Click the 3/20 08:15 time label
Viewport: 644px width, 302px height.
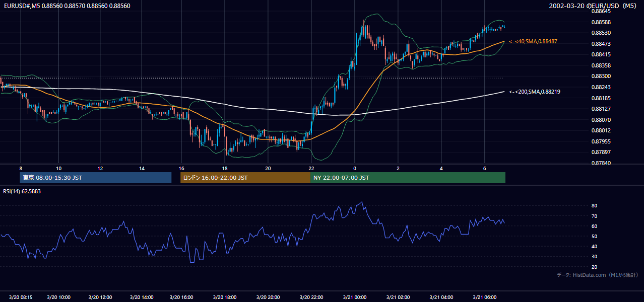22,297
